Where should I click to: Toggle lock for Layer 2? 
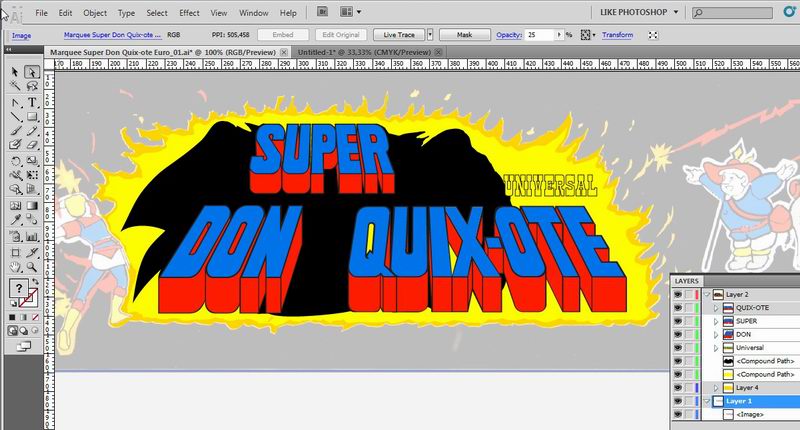click(688, 294)
